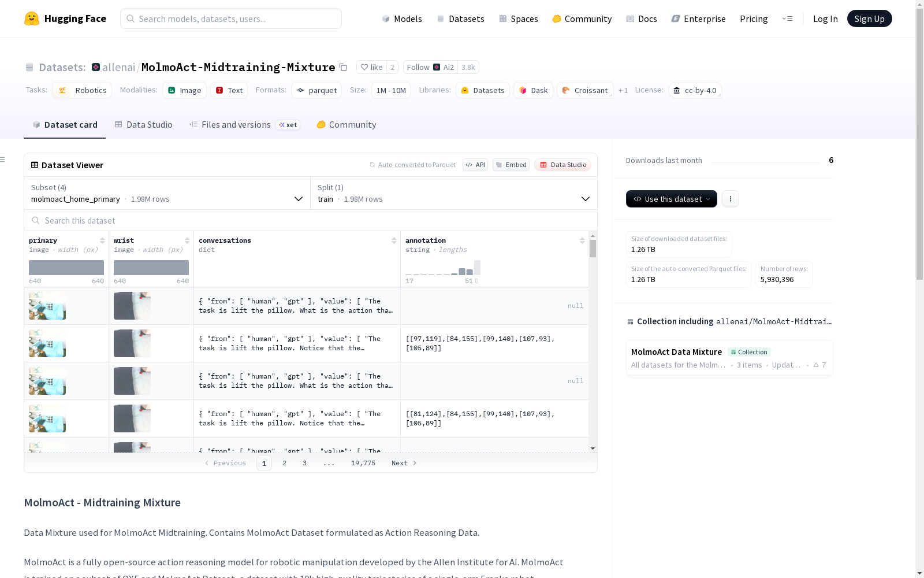
Task: Click the Datasets library tag
Action: [x=483, y=90]
